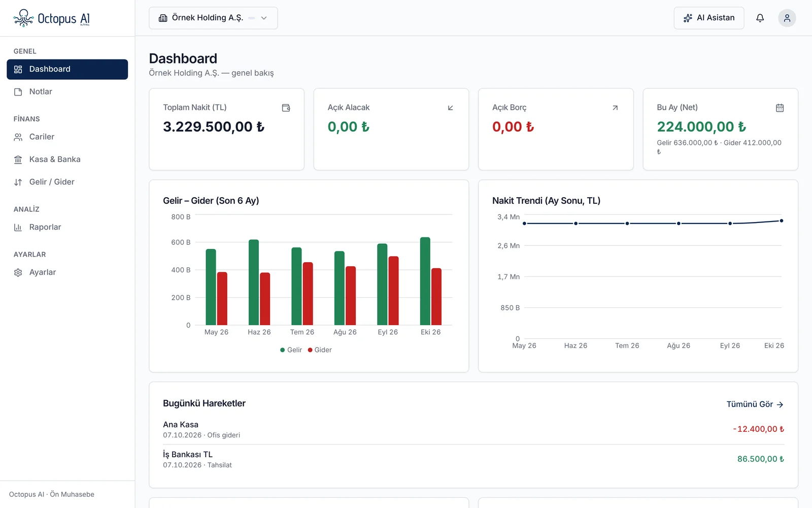
Task: Open Gelir / Gider section
Action: point(67,182)
